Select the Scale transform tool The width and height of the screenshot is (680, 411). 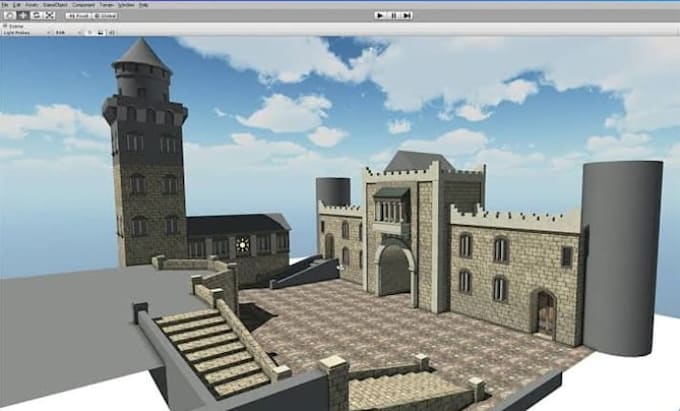pos(49,16)
